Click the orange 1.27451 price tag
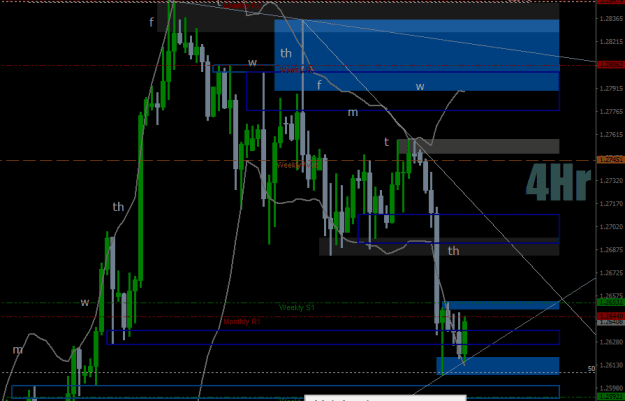 (x=610, y=160)
